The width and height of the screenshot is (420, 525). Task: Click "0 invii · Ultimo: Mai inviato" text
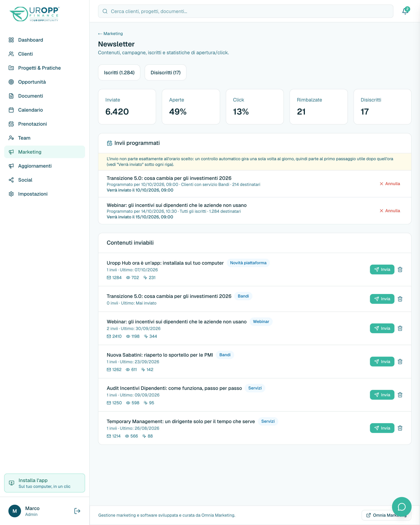pos(131,303)
